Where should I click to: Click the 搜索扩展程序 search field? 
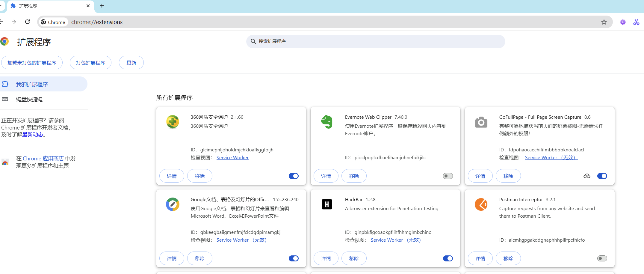pyautogui.click(x=376, y=41)
